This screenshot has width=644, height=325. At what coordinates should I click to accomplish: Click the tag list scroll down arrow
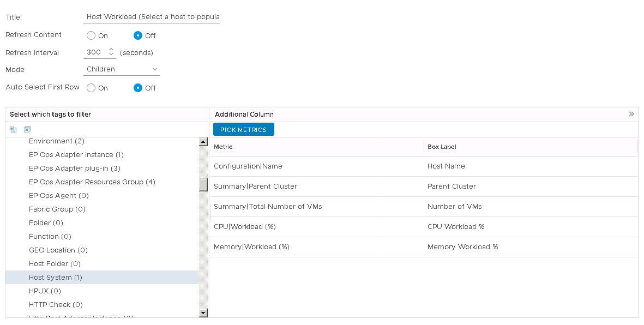(203, 313)
